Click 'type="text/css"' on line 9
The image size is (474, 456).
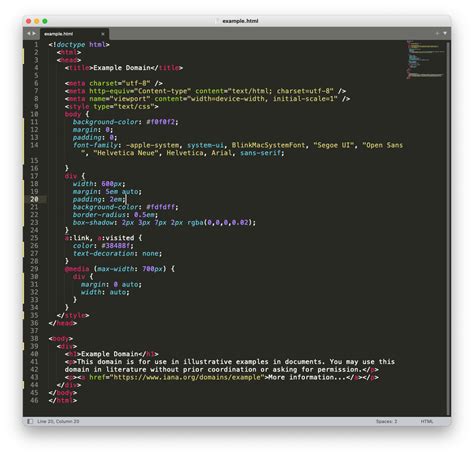[124, 107]
